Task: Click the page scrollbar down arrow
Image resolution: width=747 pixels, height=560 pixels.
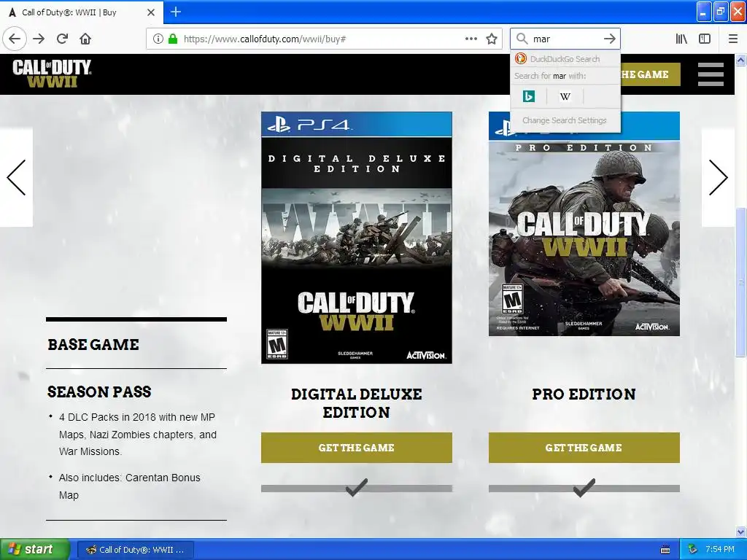Action: coord(741,532)
